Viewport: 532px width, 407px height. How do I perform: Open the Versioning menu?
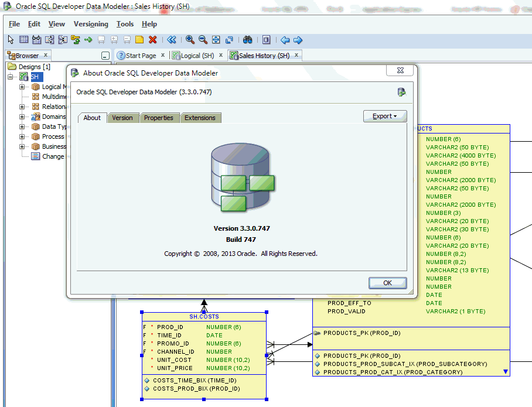91,24
